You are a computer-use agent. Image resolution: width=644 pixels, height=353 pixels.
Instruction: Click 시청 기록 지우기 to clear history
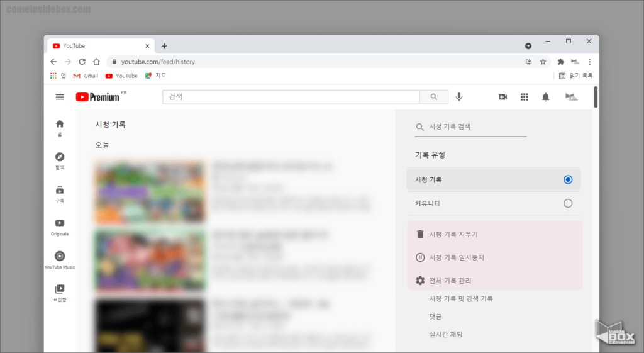453,234
